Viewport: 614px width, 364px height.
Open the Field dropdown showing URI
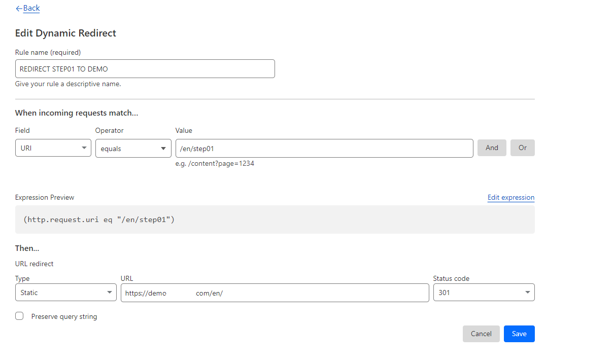tap(53, 148)
